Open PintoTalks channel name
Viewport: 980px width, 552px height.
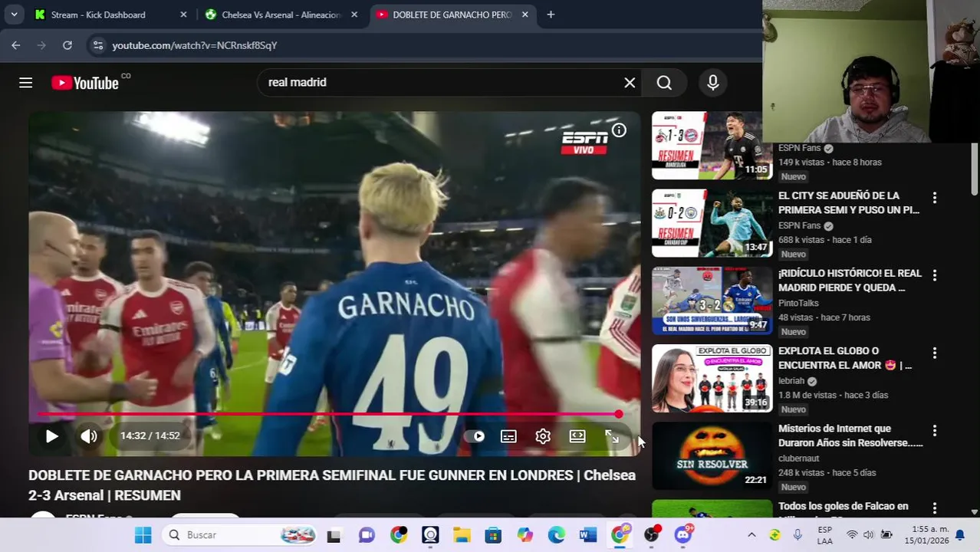[x=798, y=304]
